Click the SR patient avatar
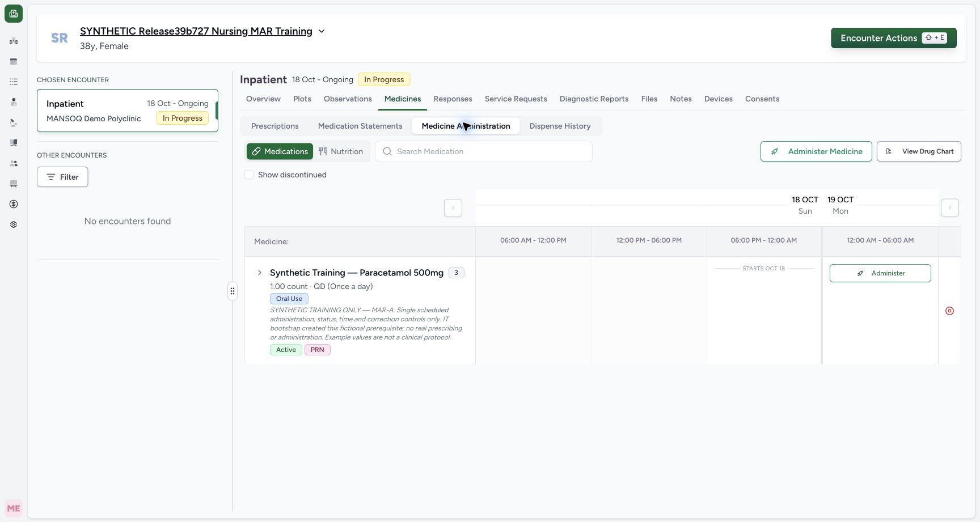The width and height of the screenshot is (980, 522). click(x=60, y=38)
